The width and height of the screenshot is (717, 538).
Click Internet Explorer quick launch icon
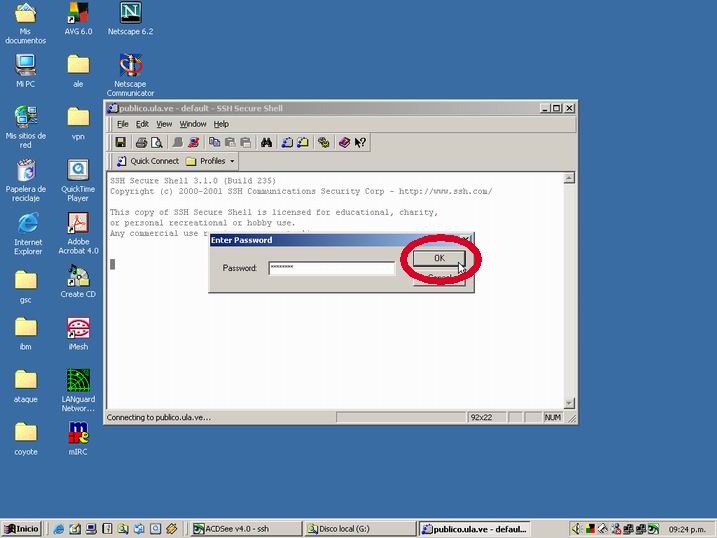tap(59, 529)
